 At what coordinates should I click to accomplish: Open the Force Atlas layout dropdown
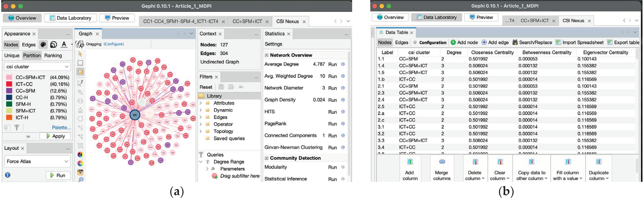(x=37, y=161)
